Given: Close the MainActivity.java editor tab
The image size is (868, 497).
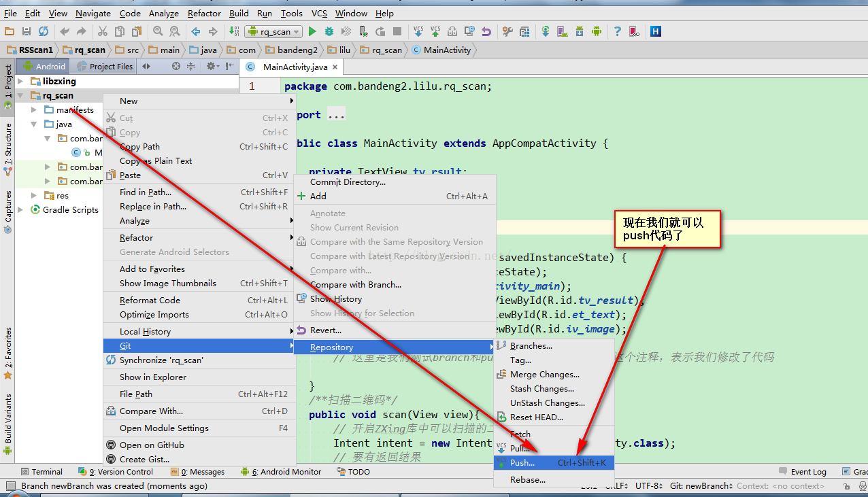Looking at the screenshot, I should (x=335, y=67).
